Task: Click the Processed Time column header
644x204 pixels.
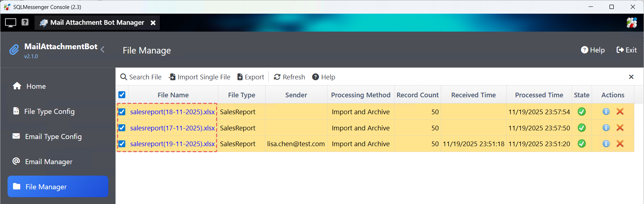Action: pos(539,95)
